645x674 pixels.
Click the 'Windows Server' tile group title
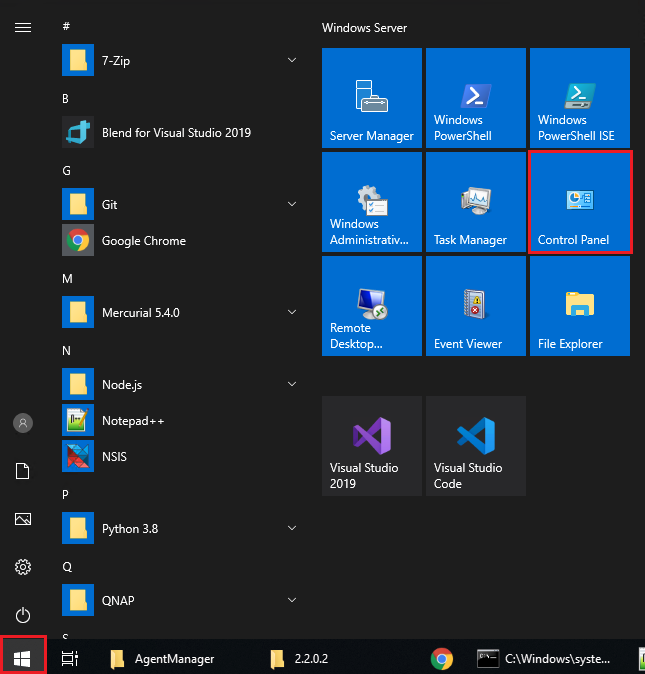tap(364, 28)
